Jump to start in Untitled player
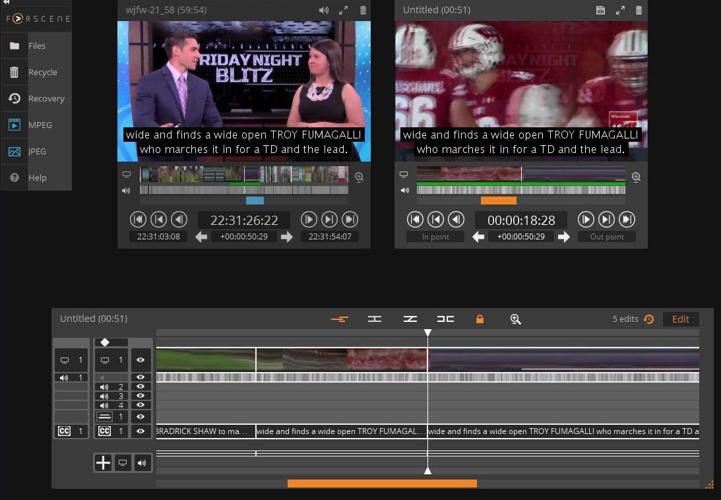Image resolution: width=721 pixels, height=500 pixels. (x=415, y=219)
